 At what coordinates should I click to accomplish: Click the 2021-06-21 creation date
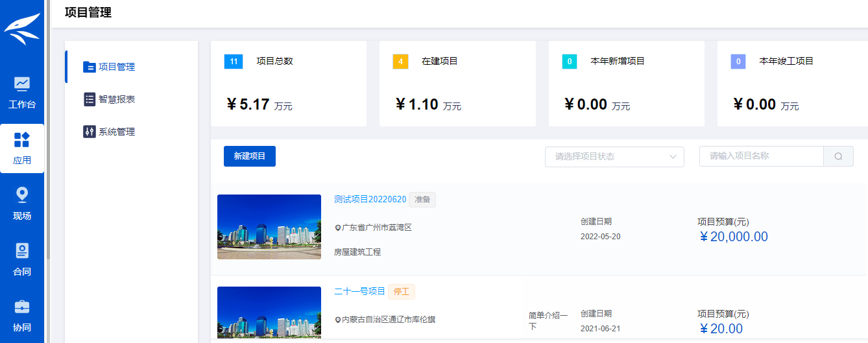pos(600,329)
